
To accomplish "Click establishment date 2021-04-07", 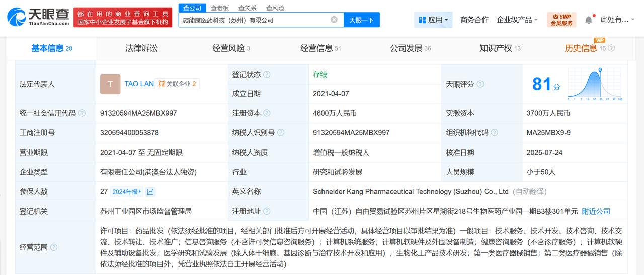I will pyautogui.click(x=331, y=94).
